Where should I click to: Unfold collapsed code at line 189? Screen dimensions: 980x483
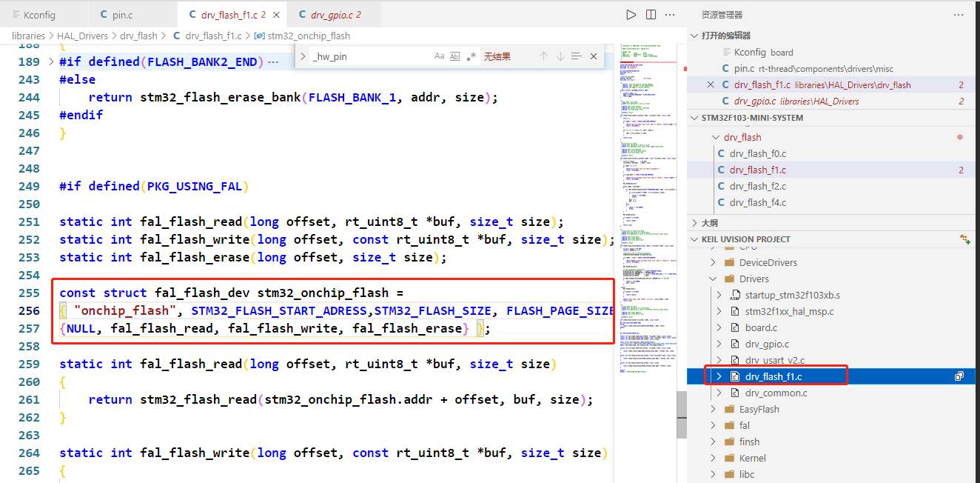pos(51,61)
